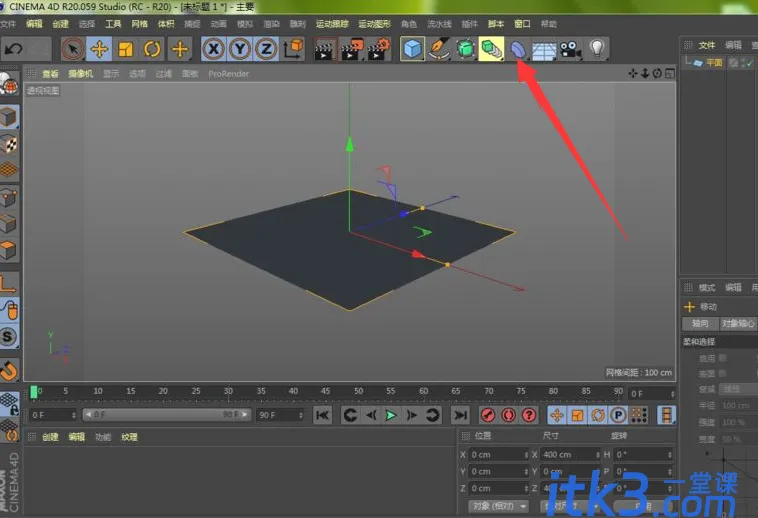This screenshot has height=518, width=758.
Task: Jump to the start of animation
Action: (322, 415)
